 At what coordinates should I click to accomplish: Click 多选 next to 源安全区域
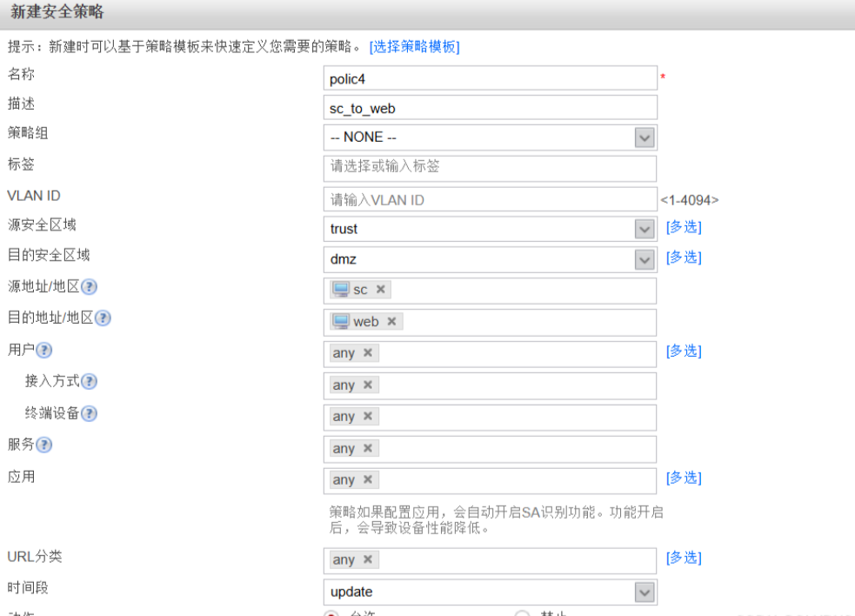(684, 228)
